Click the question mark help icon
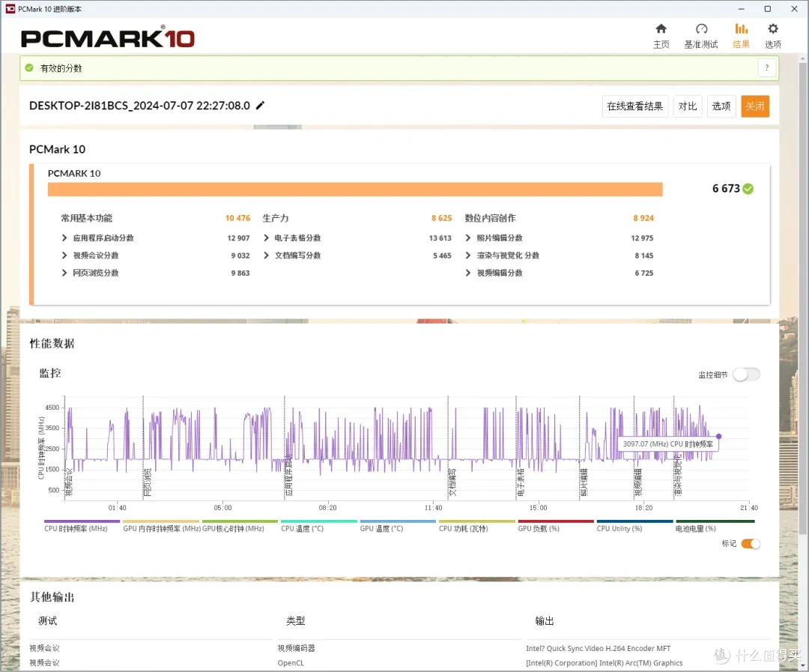 click(x=767, y=67)
